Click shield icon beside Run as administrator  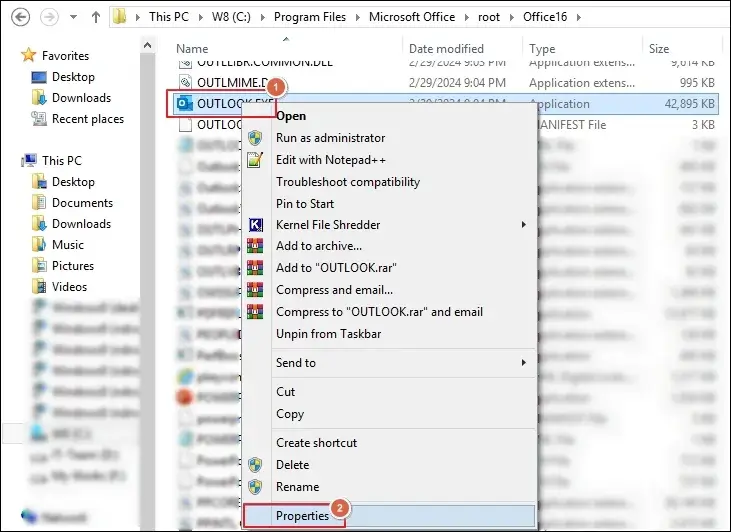[255, 138]
